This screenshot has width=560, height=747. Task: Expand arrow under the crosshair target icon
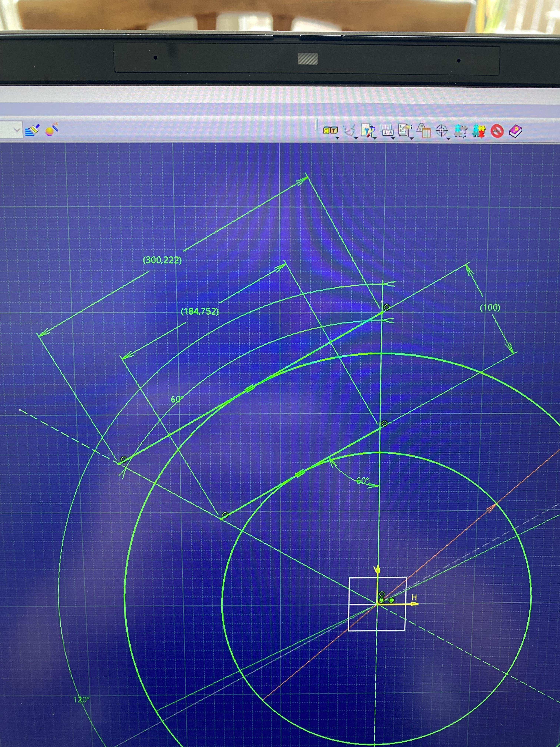449,139
